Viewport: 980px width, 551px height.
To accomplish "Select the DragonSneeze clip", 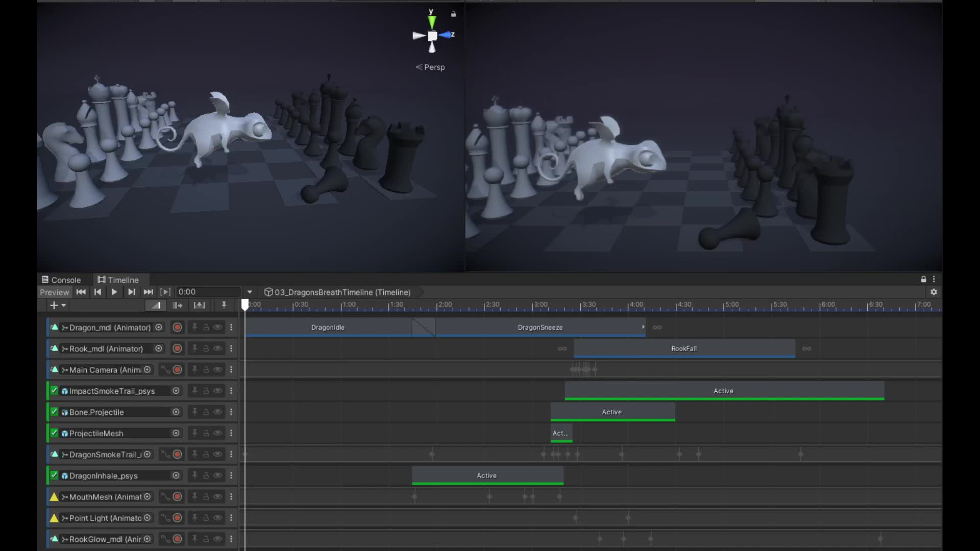I will coord(541,327).
